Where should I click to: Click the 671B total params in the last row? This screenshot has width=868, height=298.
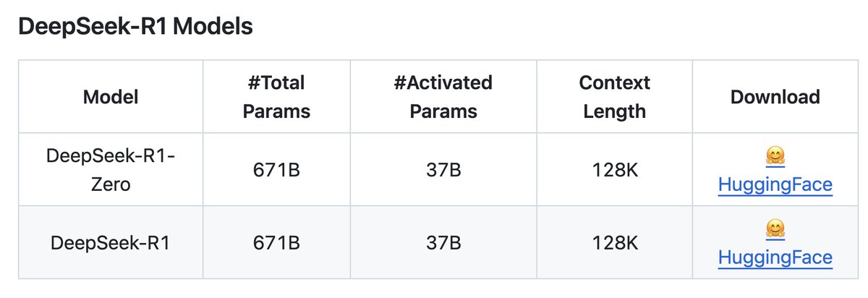tap(276, 243)
